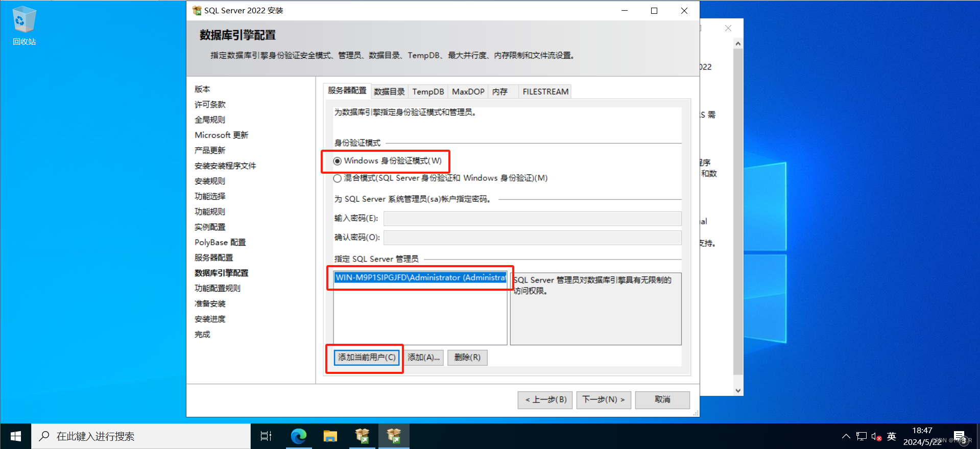Select the Administrator entry in admin list

pyautogui.click(x=420, y=277)
